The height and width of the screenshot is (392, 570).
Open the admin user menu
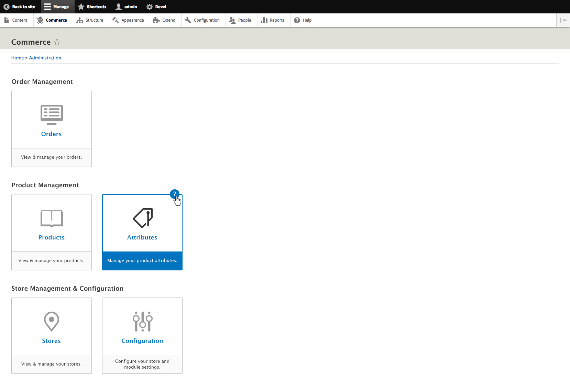(126, 7)
